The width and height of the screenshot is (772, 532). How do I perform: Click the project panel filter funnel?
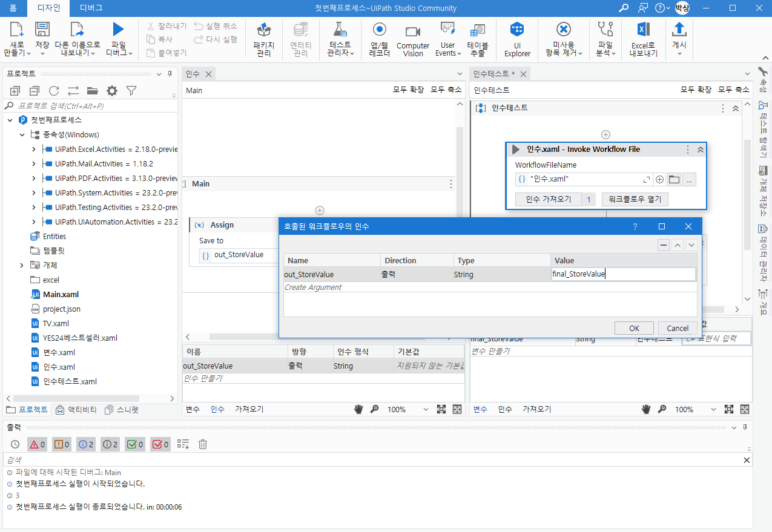(x=131, y=91)
